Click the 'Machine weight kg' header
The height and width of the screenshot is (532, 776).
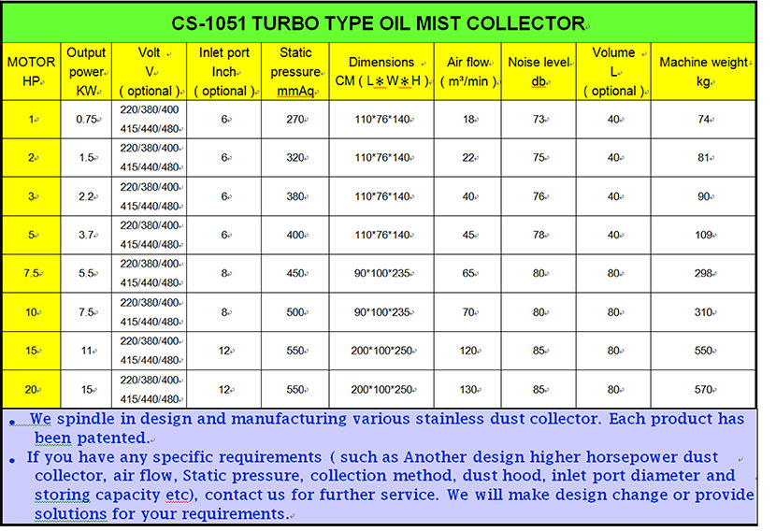point(703,71)
